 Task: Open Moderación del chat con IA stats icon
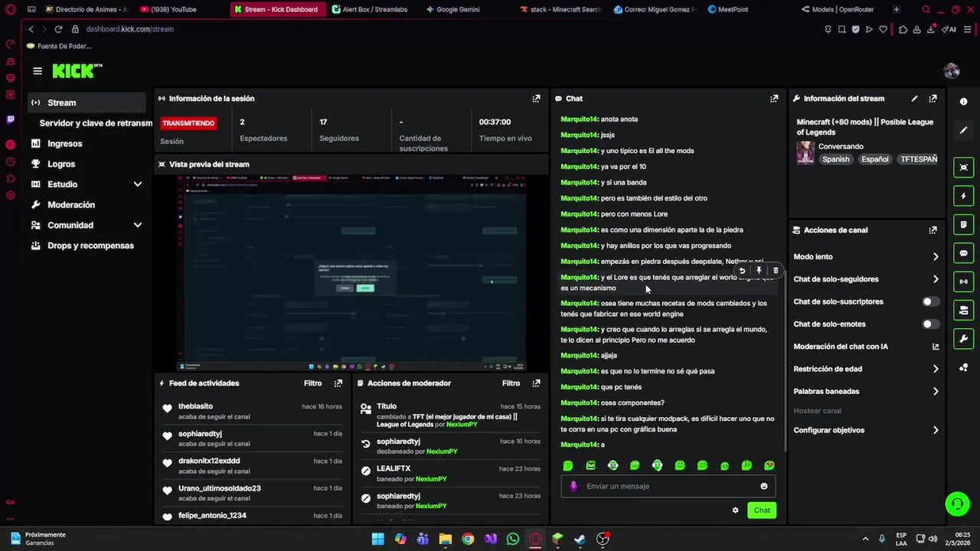pos(936,347)
